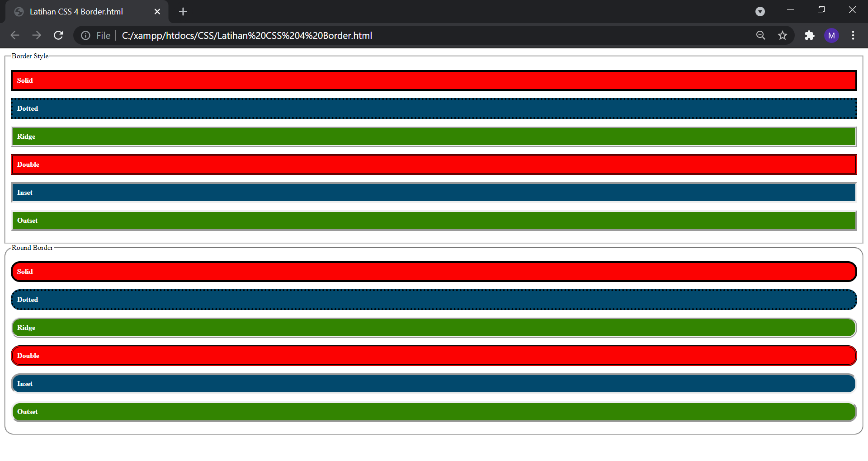Viewport: 868px width, 461px height.
Task: Click the downloads chevron icon near window controls
Action: (x=760, y=12)
